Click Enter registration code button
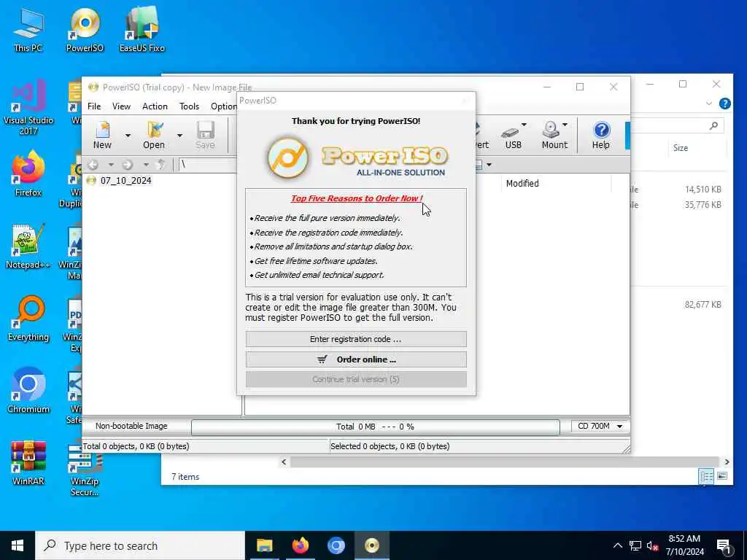The image size is (747, 560). point(356,339)
